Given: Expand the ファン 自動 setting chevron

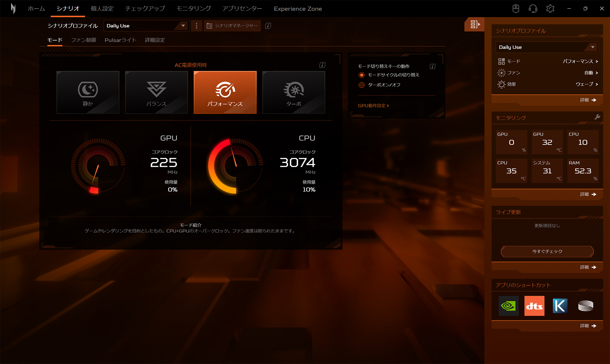Looking at the screenshot, I should (x=597, y=73).
